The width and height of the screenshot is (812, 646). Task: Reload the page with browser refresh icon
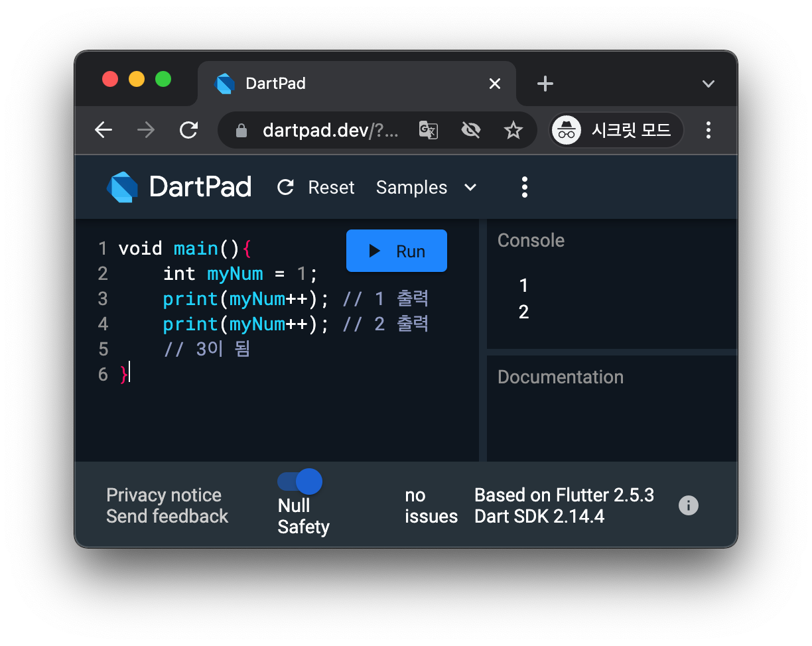189,130
